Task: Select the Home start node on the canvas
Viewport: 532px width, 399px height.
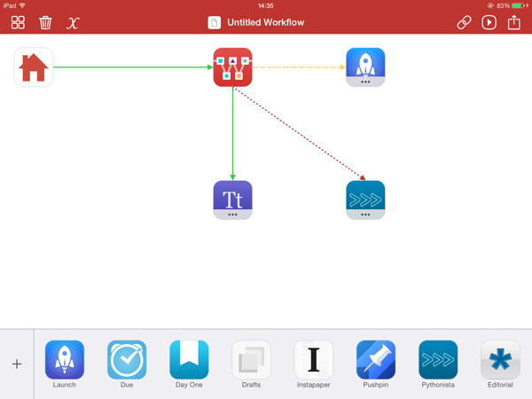Action: pos(34,67)
